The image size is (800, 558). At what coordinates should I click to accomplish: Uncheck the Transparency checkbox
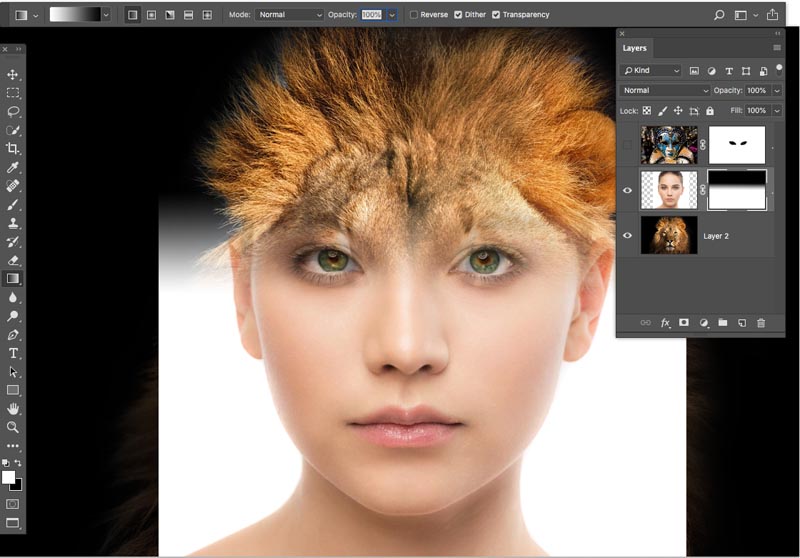pos(496,15)
